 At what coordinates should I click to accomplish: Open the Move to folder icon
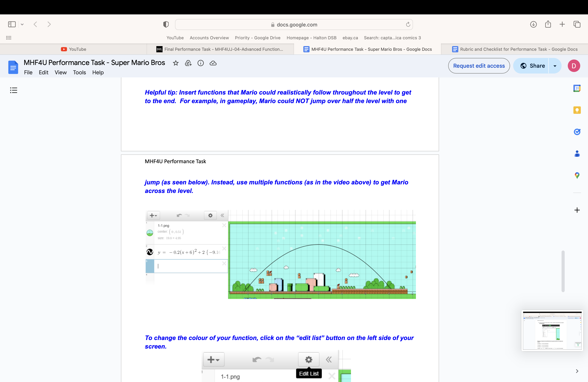tap(188, 63)
